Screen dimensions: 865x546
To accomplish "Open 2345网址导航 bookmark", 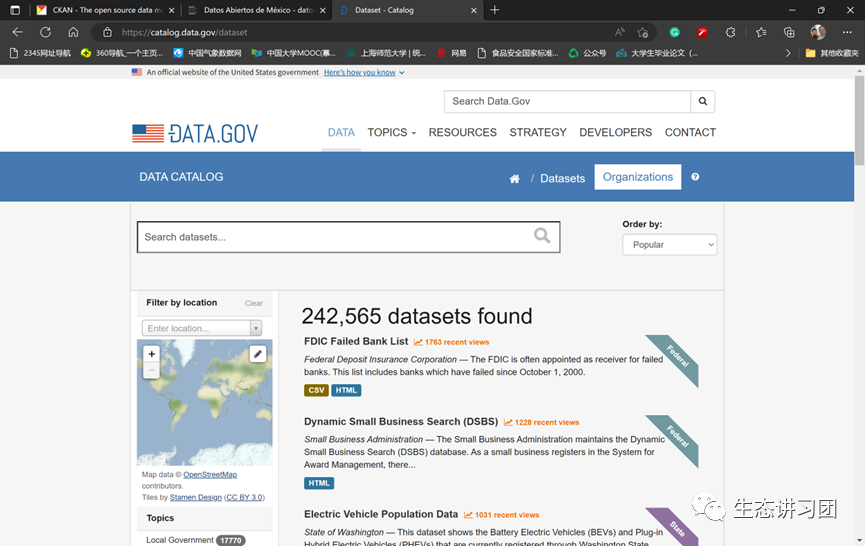I will [41, 53].
